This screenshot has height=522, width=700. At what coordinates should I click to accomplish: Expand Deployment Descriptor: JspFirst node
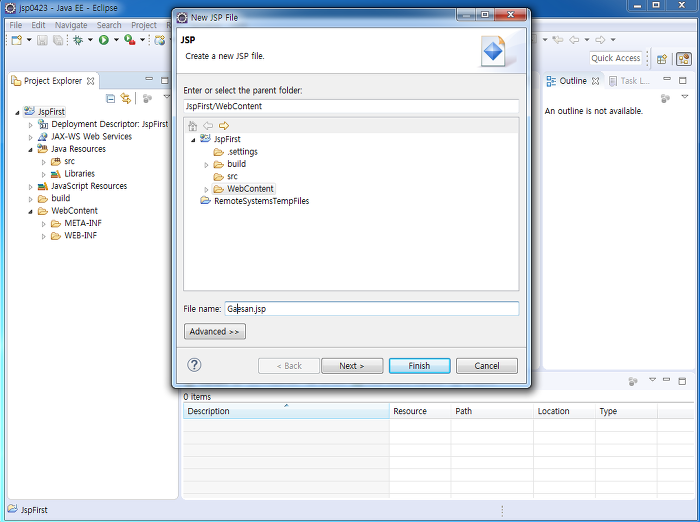point(30,125)
